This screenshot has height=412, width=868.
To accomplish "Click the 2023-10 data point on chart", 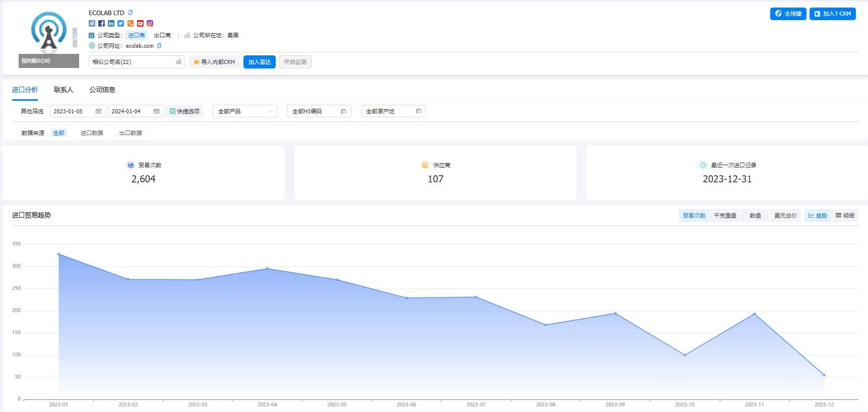I will (685, 355).
